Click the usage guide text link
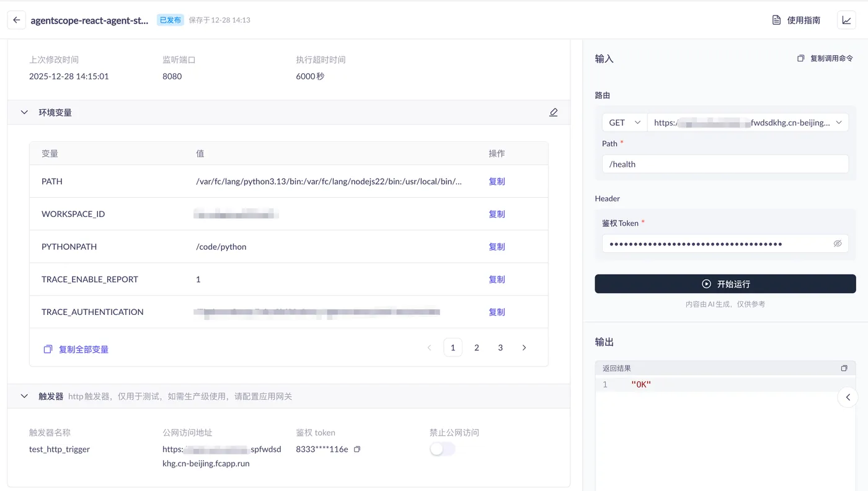 (804, 20)
